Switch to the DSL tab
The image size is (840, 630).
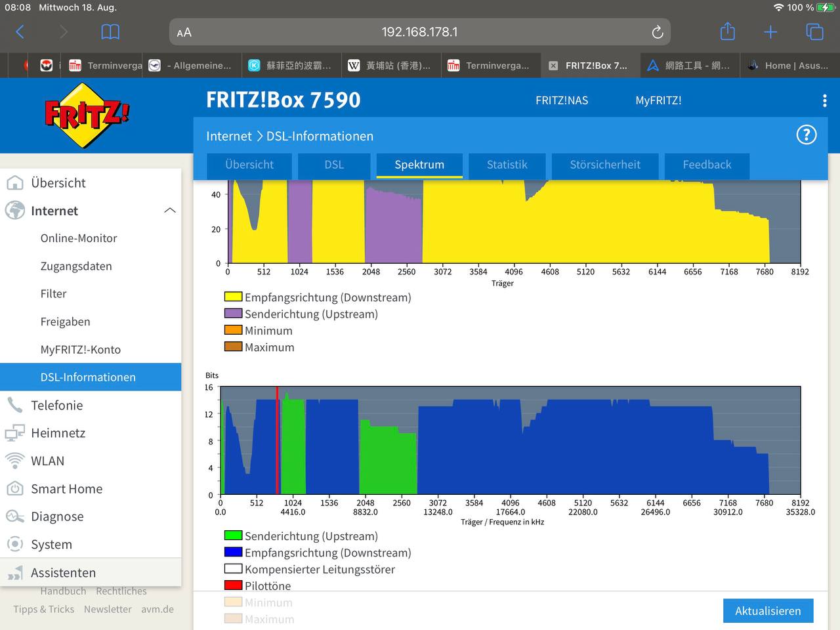(x=334, y=165)
